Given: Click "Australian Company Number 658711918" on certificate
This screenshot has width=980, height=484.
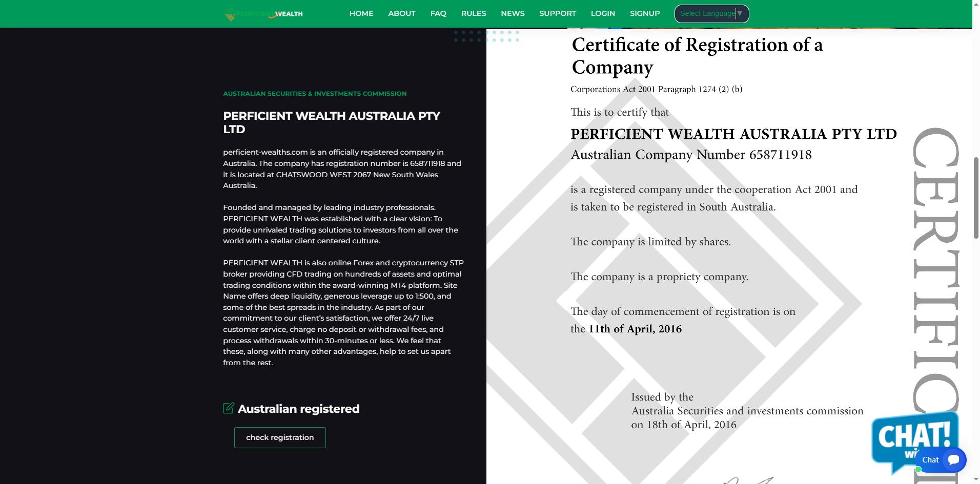Looking at the screenshot, I should [691, 155].
